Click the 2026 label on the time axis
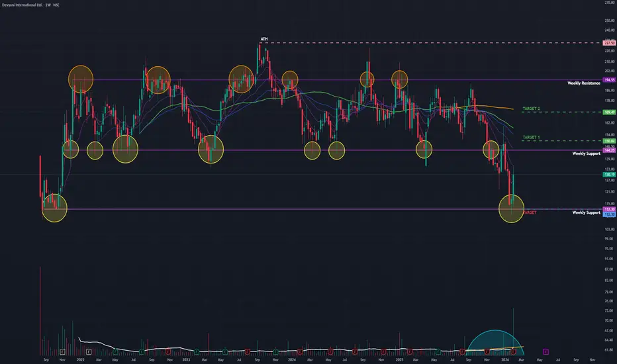This screenshot has width=617, height=364. tap(505, 359)
